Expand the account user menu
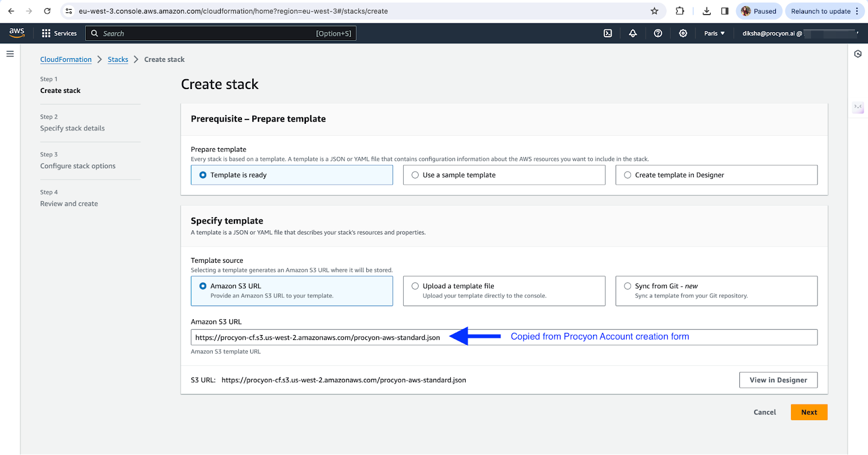Screen dimensions: 868x455 coord(800,33)
